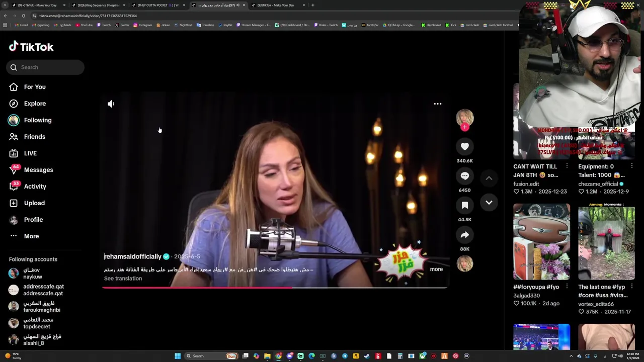
Task: Open the Windows Start menu
Action: click(178, 356)
